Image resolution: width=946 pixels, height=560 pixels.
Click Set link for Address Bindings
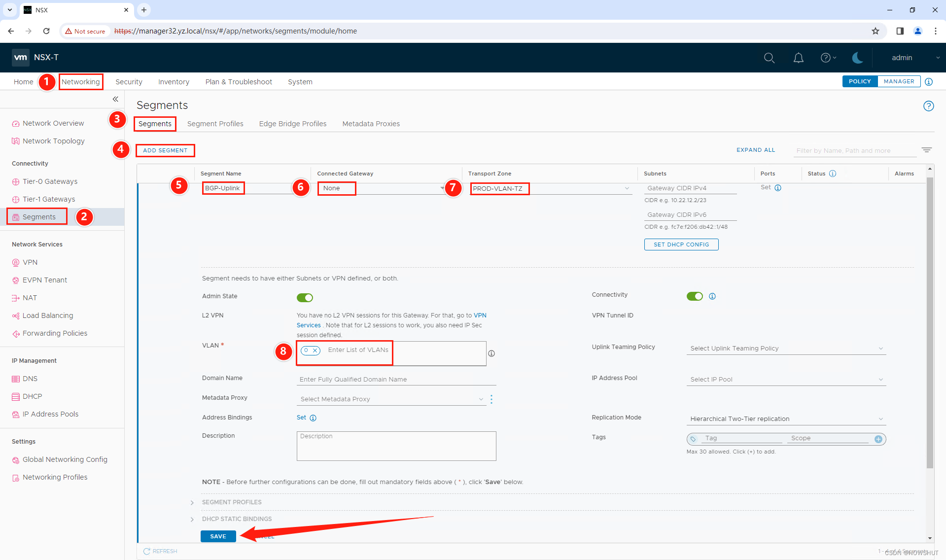coord(301,418)
